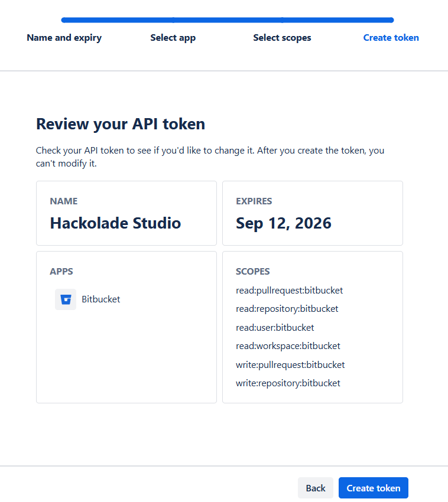
Task: Select the read:repository:bitbucket scope
Action: (x=287, y=309)
